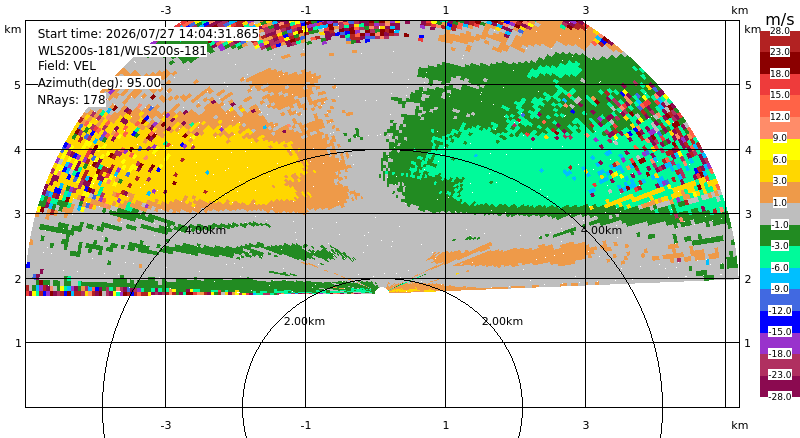Click the NRays: 178 annotation
Image resolution: width=800 pixels, height=438 pixels.
point(71,100)
